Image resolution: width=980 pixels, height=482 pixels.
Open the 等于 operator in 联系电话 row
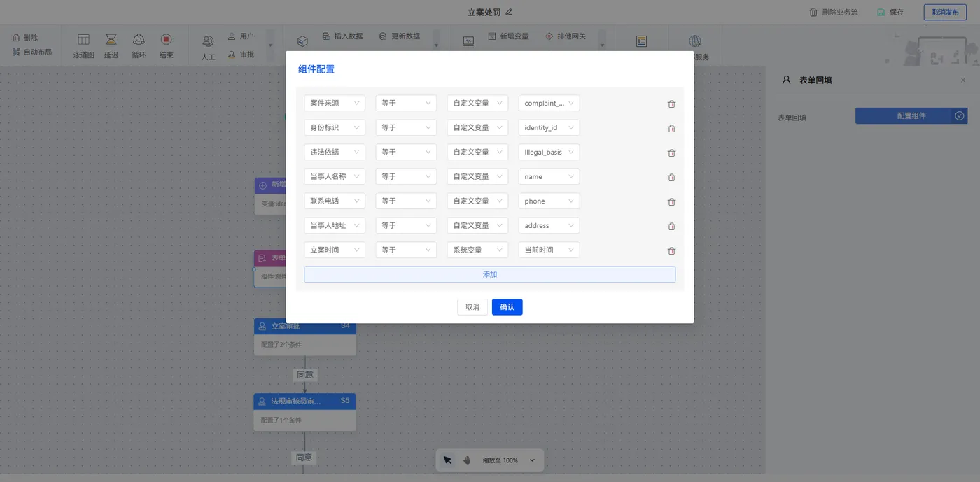click(406, 201)
